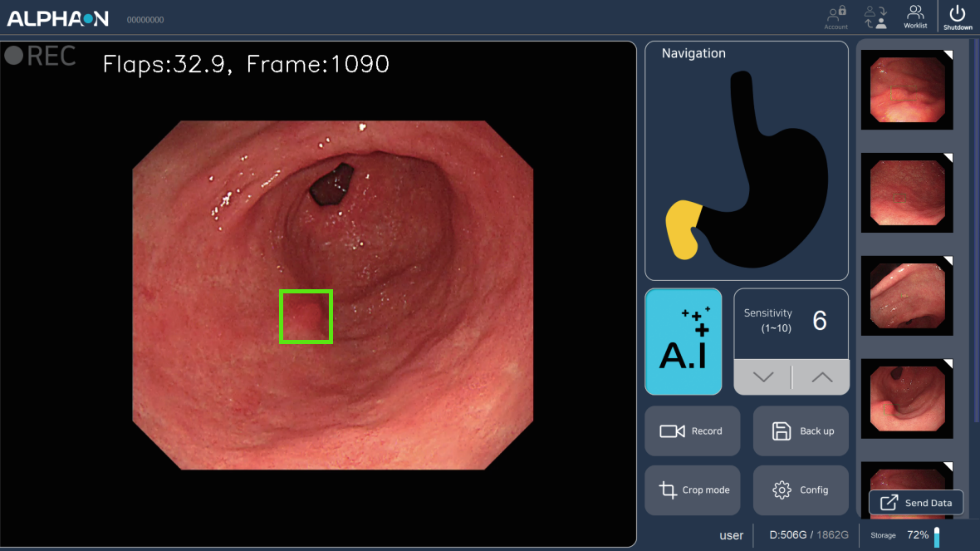Decrease sensitivity with the down chevron
980x551 pixels.
[763, 377]
